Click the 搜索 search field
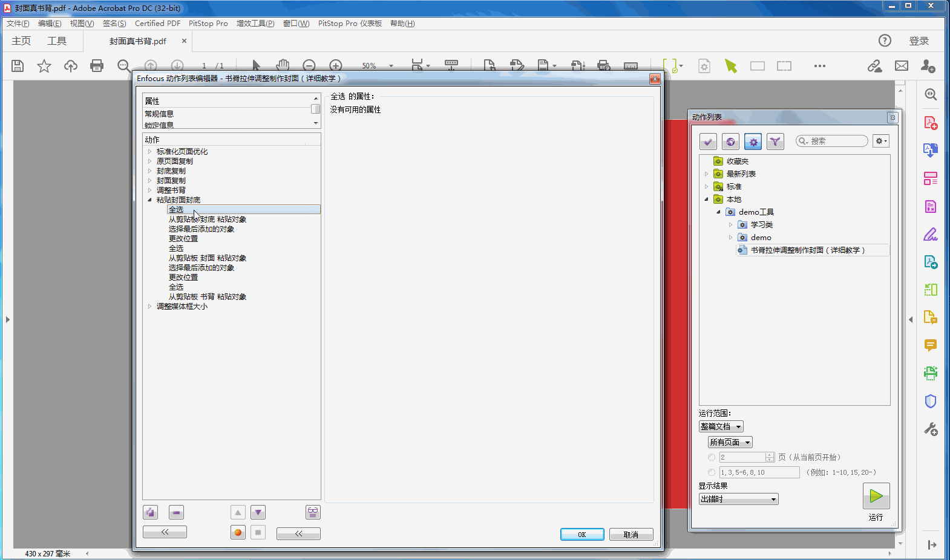 click(832, 141)
